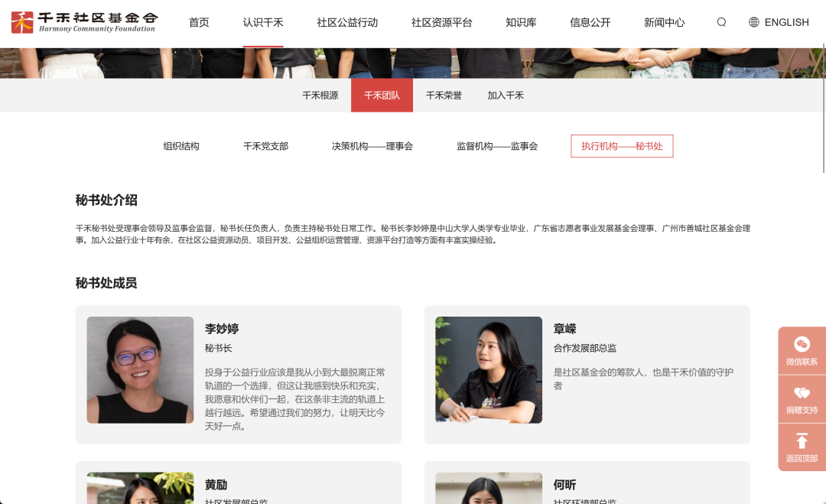The height and width of the screenshot is (504, 826).
Task: Open 监督机构——监事会 sub-tab
Action: pyautogui.click(x=497, y=146)
